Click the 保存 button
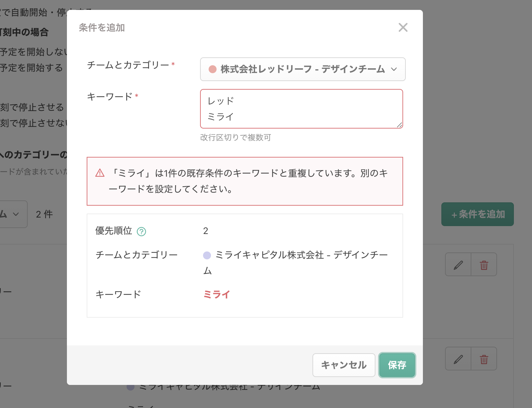The image size is (532, 408). pyautogui.click(x=397, y=365)
